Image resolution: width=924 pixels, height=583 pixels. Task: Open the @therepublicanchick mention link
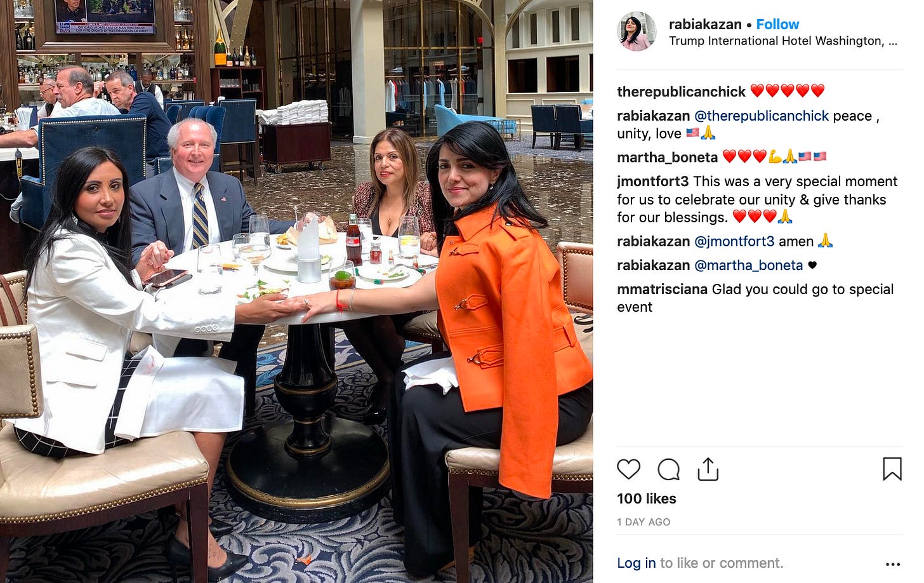point(762,116)
